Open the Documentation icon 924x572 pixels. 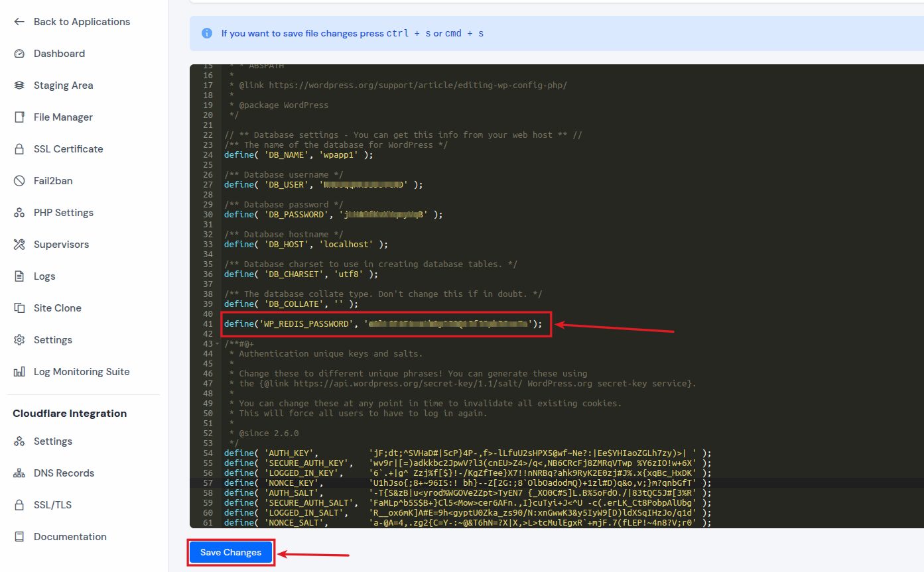point(19,536)
